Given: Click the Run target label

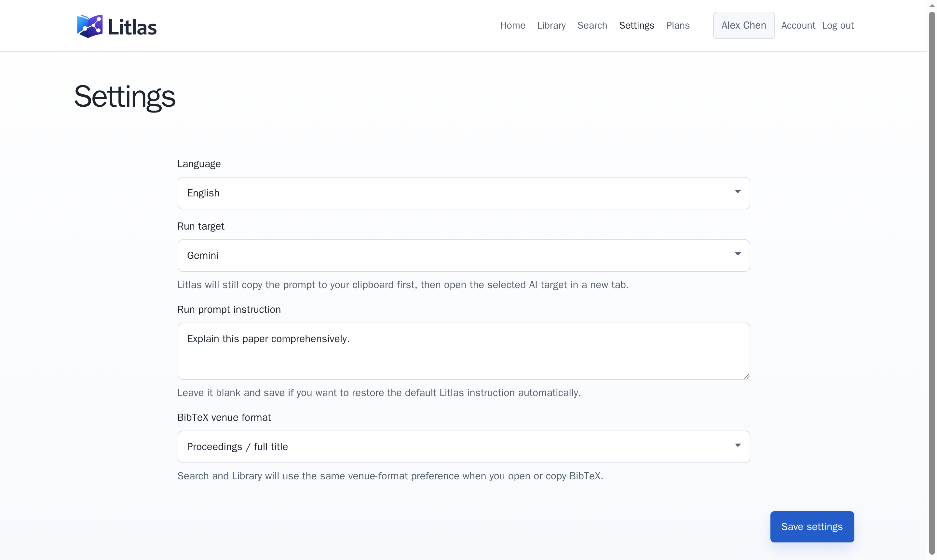Looking at the screenshot, I should tap(200, 226).
